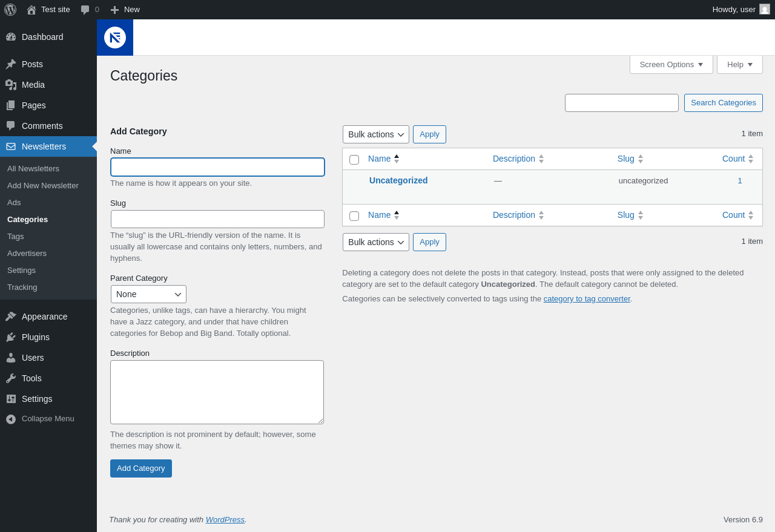Click the Search Categories button
This screenshot has height=532, width=775.
(x=724, y=103)
